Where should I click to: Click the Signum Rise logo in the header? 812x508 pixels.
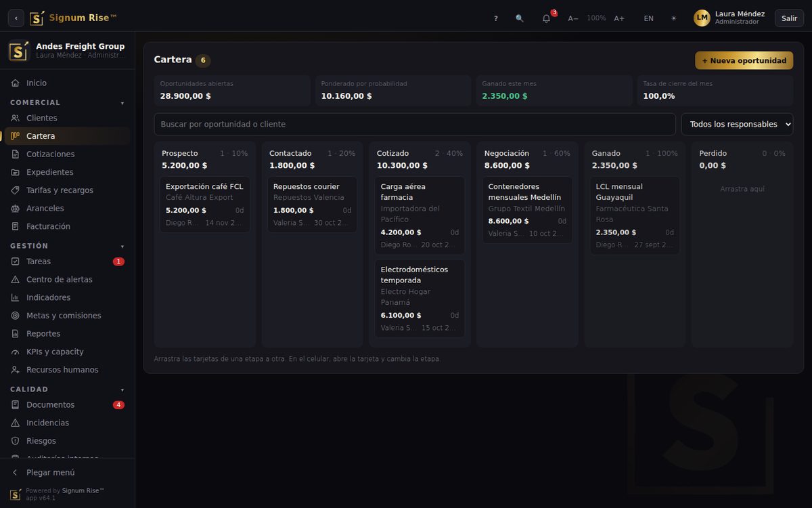click(x=74, y=18)
